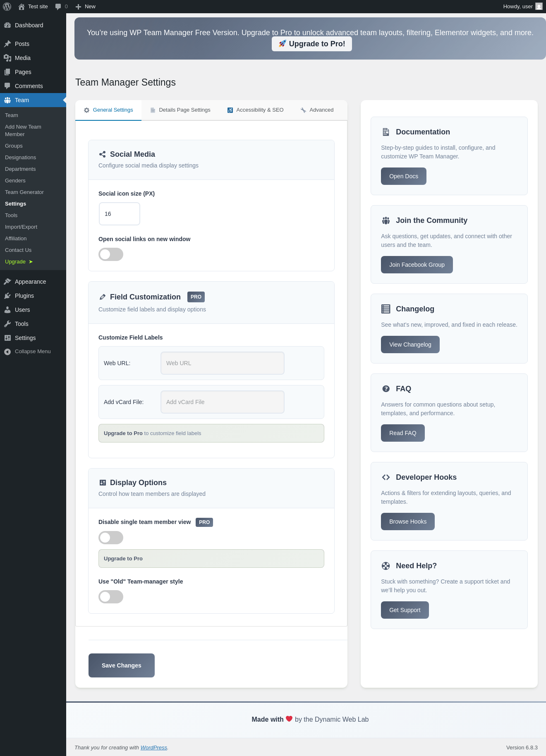The height and width of the screenshot is (756, 546).
Task: Click the Media icon in sidebar
Action: pos(7,58)
